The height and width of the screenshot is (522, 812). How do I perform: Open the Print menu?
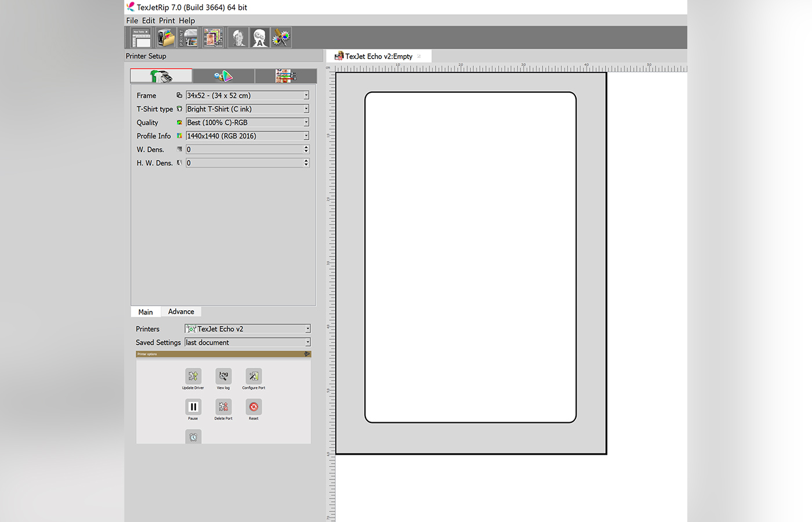coord(166,21)
